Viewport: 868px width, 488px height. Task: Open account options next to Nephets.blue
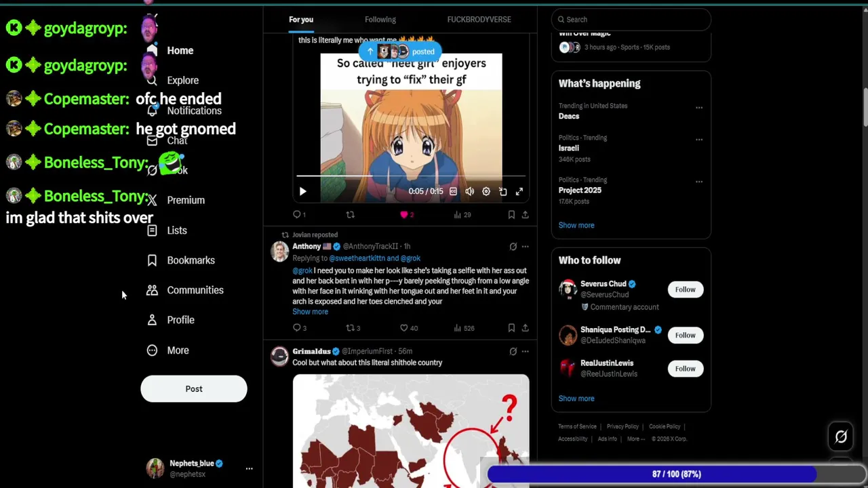click(x=249, y=468)
